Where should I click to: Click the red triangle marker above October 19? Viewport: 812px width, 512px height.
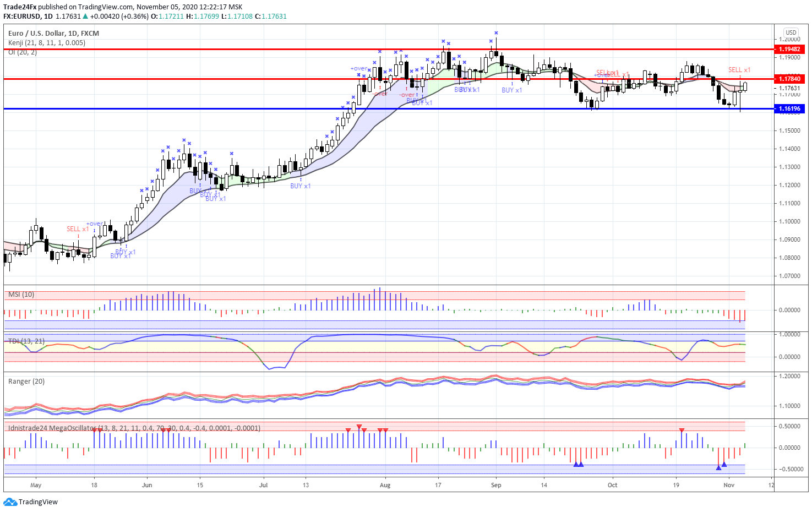pyautogui.click(x=682, y=430)
